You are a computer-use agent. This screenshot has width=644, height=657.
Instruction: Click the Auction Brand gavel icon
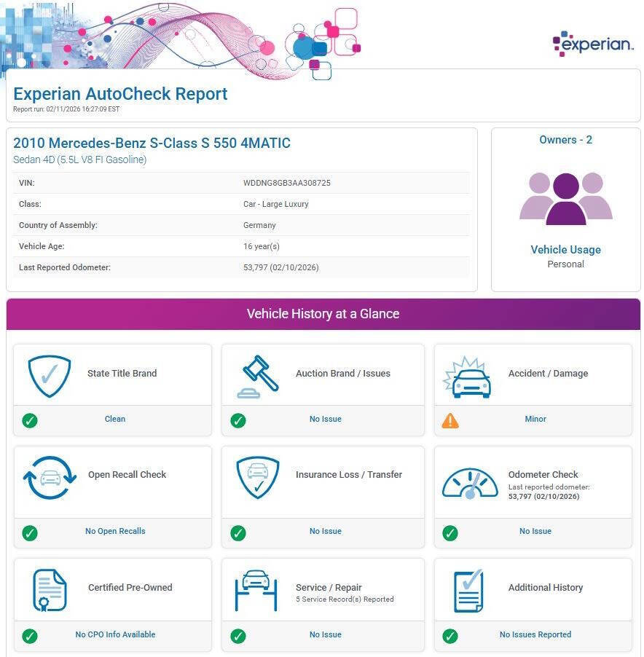pyautogui.click(x=258, y=376)
